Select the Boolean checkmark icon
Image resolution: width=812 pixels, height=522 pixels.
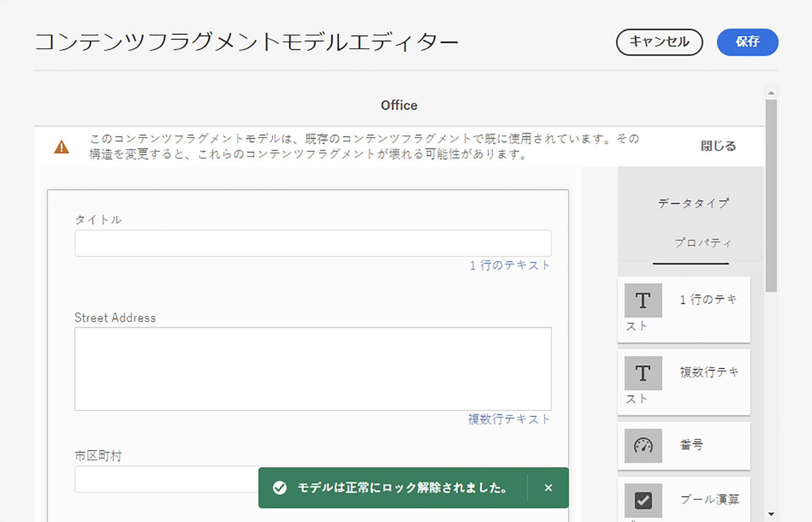[643, 500]
